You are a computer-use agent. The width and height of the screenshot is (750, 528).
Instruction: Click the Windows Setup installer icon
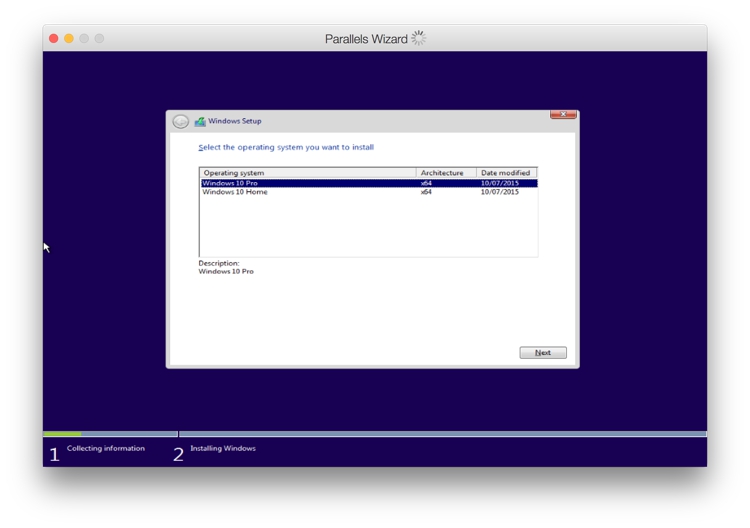[x=200, y=121]
